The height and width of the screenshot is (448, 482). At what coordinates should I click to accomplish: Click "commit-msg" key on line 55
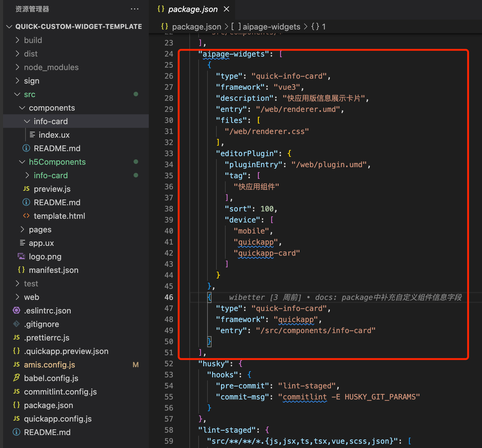pyautogui.click(x=243, y=397)
